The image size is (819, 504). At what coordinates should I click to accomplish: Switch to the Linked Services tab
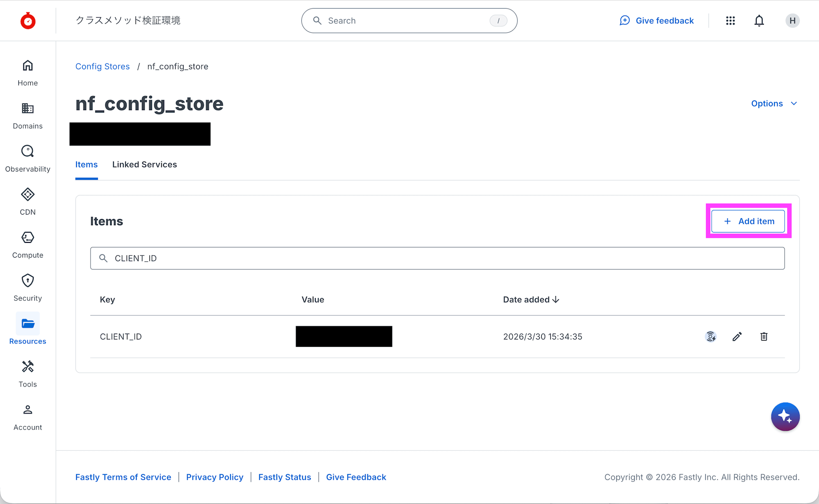coord(145,165)
